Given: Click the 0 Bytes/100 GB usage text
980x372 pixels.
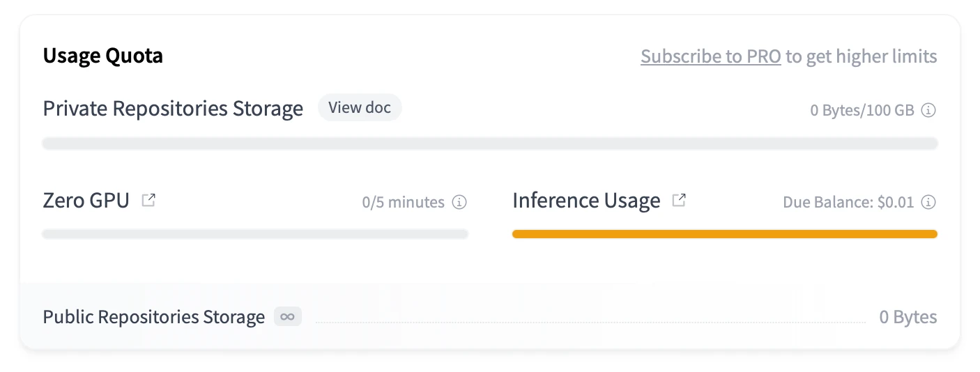Looking at the screenshot, I should tap(862, 110).
